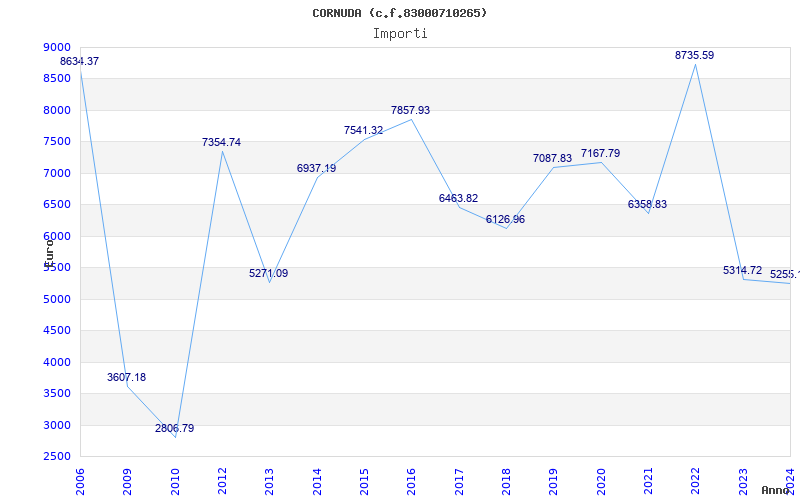The width and height of the screenshot is (800, 500).
Task: Click the x-axis year label 2009
Action: [x=128, y=482]
